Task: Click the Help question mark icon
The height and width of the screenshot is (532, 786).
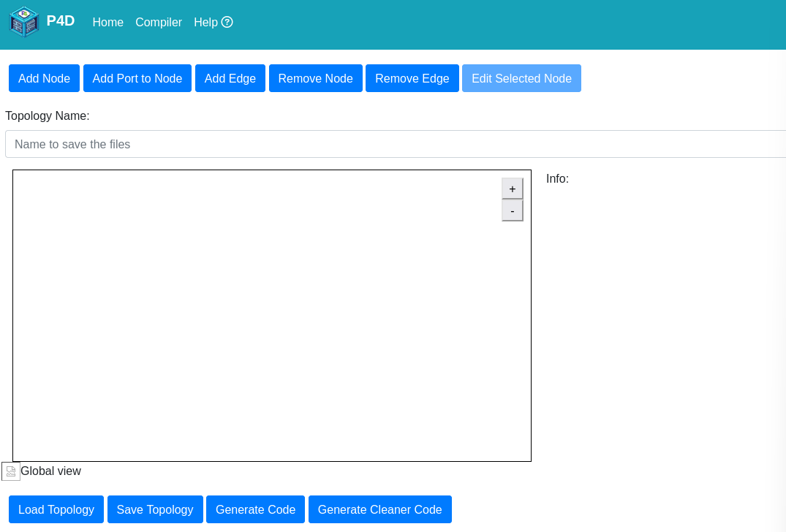Action: pos(227,22)
